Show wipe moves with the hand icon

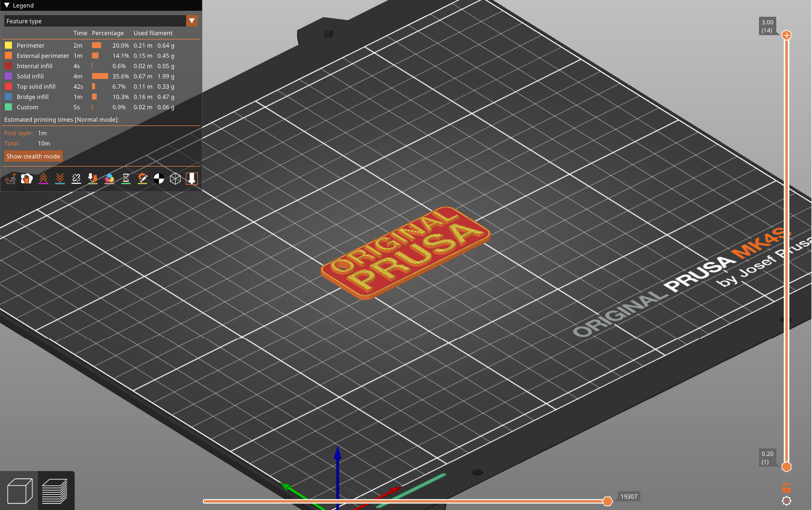(27, 178)
